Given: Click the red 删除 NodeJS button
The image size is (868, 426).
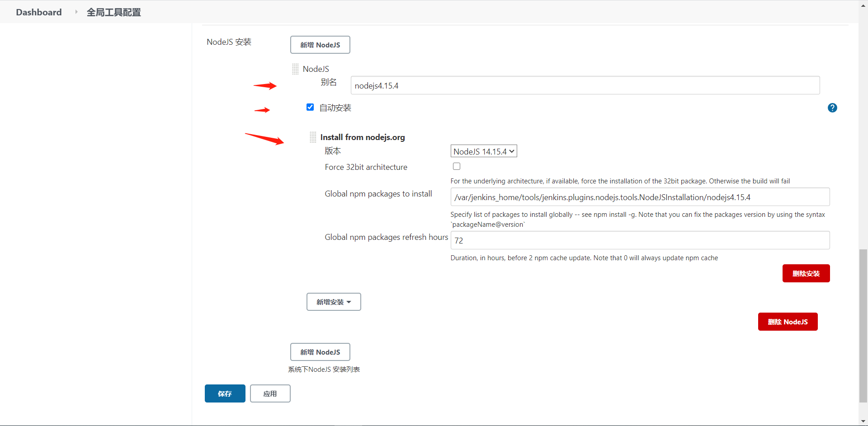Looking at the screenshot, I should (x=788, y=322).
